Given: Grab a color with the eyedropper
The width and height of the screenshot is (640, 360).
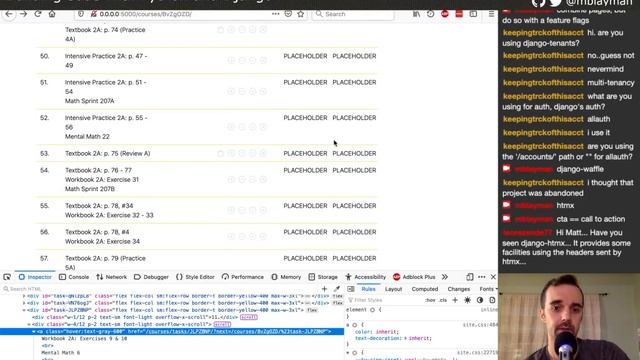Looking at the screenshot, I should (337, 289).
